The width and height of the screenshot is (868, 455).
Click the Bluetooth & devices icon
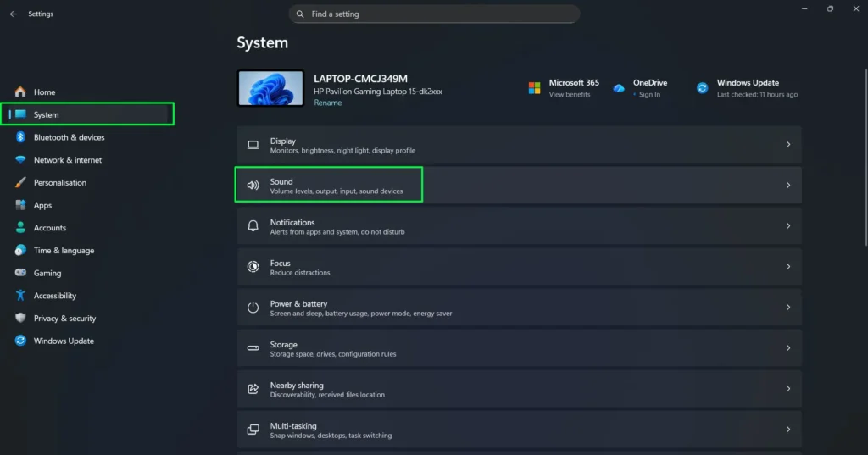pos(20,137)
